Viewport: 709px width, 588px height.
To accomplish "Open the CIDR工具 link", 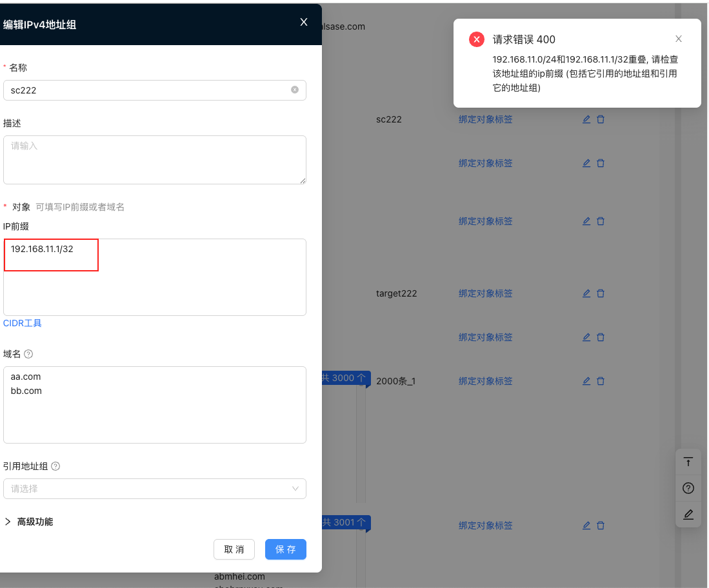I will coord(23,323).
